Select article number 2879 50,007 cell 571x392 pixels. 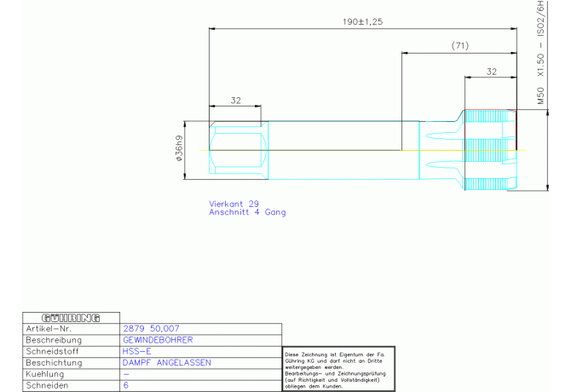152,328
